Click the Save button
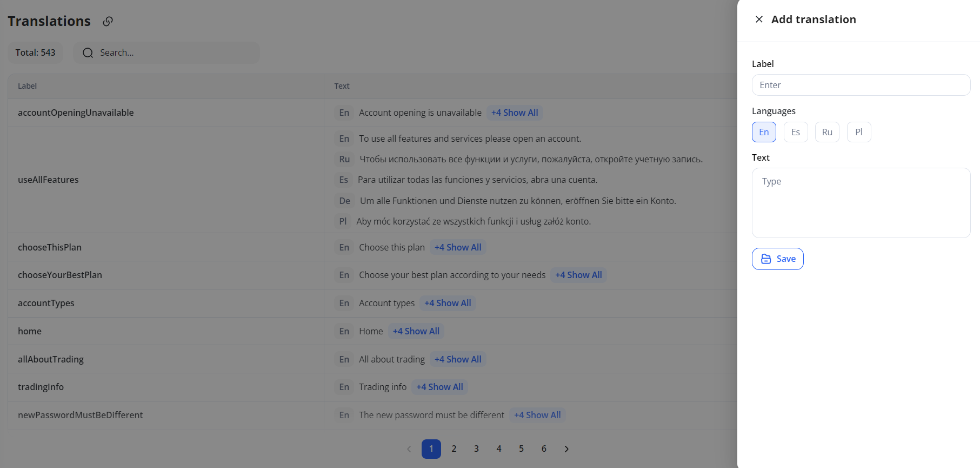 777,259
